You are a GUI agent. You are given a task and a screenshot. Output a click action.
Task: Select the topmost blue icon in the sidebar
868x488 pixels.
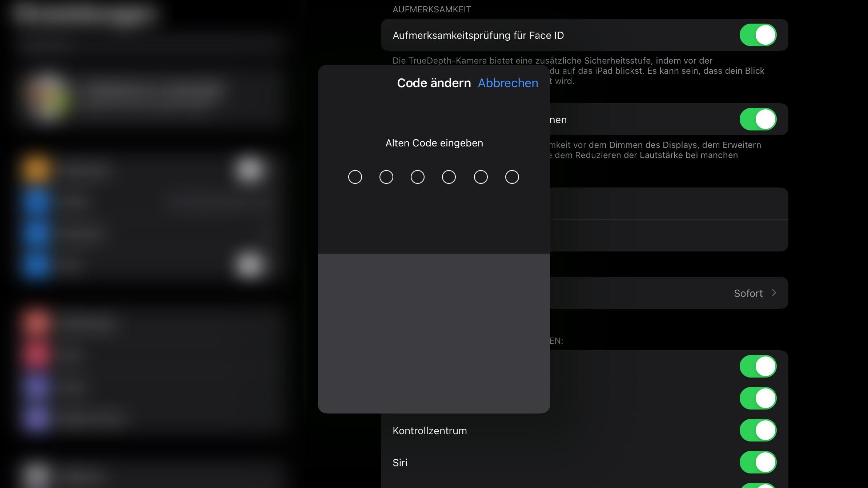36,202
